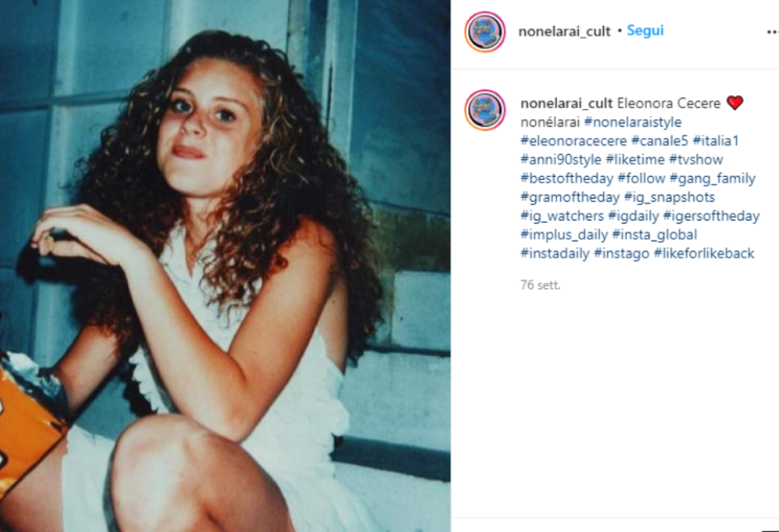
Task: Open the avatar next to the caption
Action: 485,111
